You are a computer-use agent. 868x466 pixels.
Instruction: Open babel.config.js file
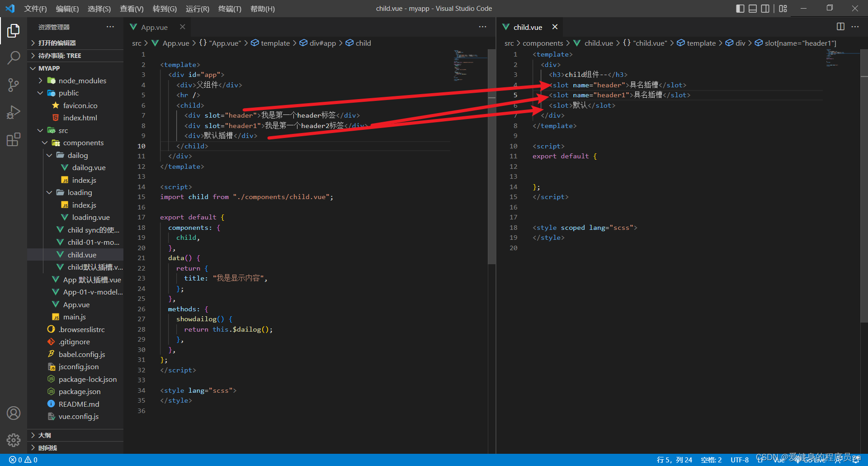[x=75, y=354]
